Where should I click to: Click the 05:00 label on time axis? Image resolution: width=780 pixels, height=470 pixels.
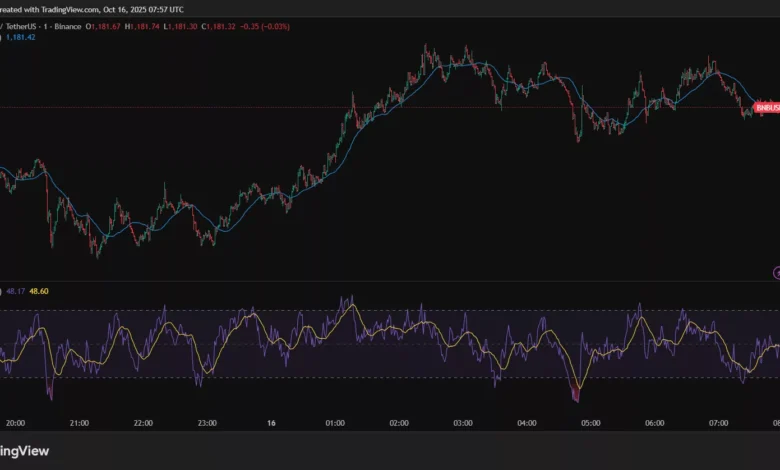pos(591,423)
